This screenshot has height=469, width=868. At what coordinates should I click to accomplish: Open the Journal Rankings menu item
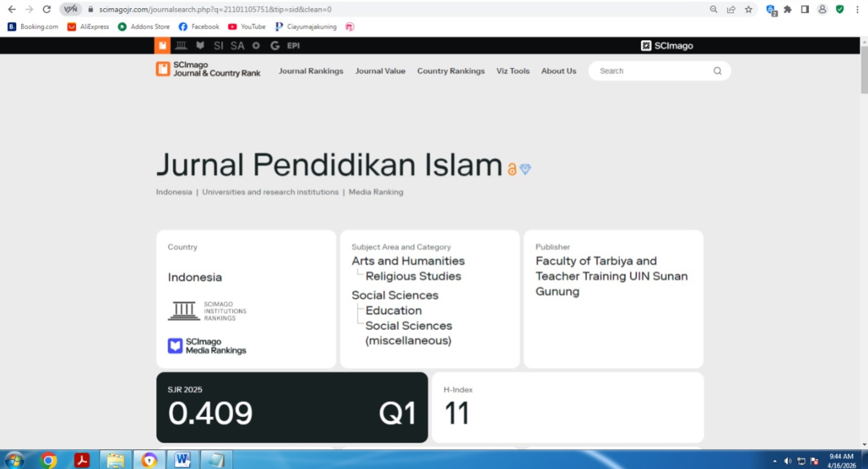tap(311, 71)
